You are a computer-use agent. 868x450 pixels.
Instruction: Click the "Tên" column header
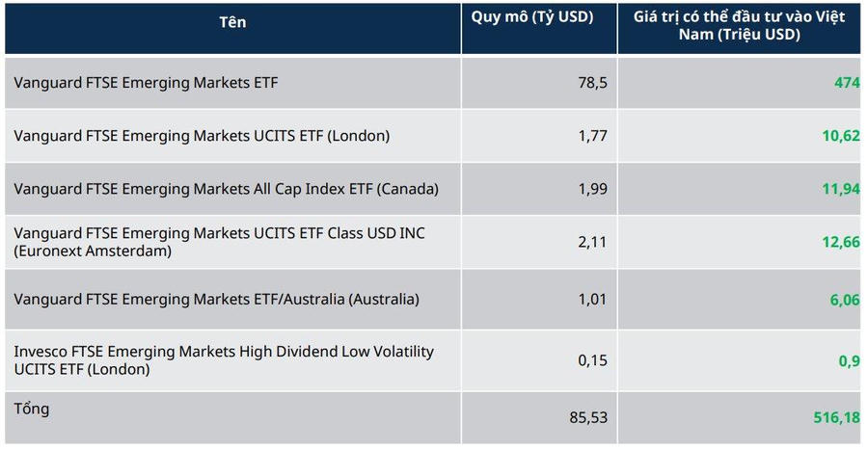point(232,23)
